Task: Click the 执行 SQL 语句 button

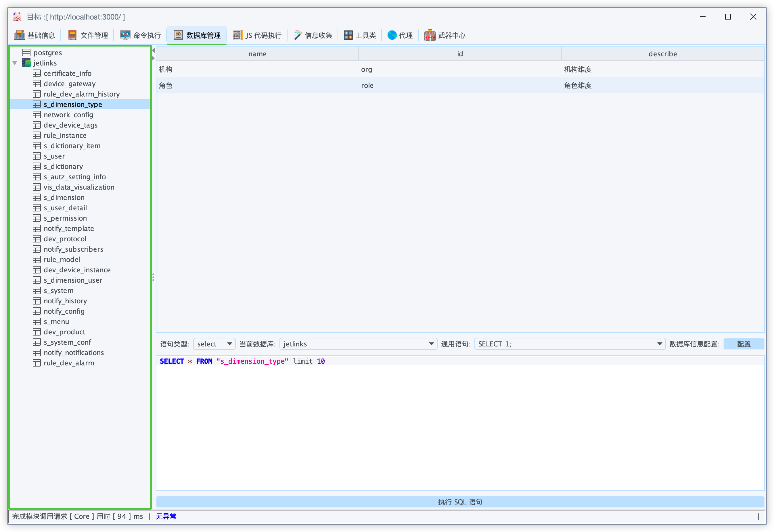Action: pyautogui.click(x=460, y=502)
